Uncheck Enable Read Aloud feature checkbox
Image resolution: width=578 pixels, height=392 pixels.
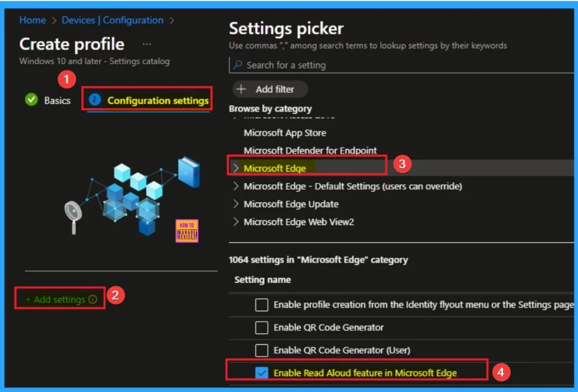click(x=262, y=373)
